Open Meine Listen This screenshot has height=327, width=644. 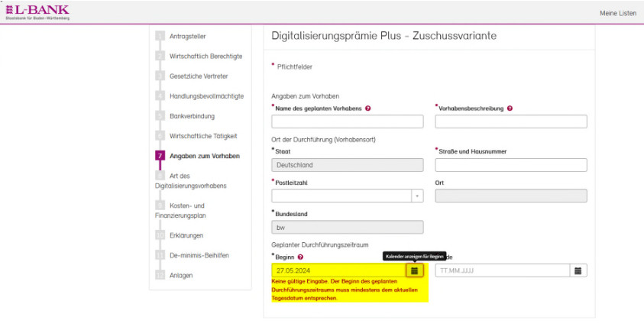pyautogui.click(x=618, y=13)
